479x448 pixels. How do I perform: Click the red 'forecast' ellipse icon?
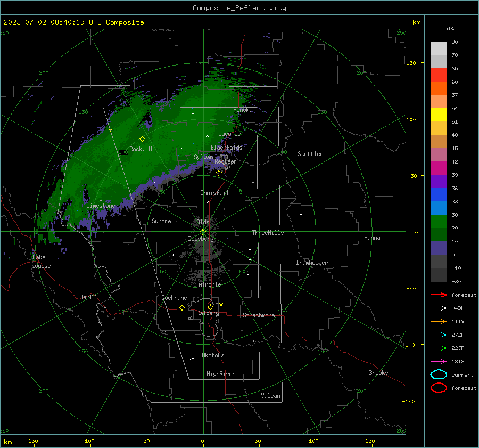pyautogui.click(x=439, y=388)
